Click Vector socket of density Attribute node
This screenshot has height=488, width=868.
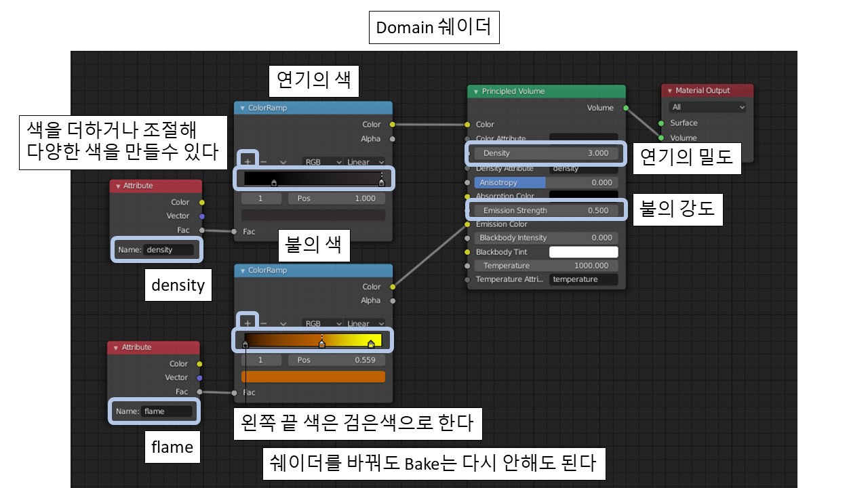pyautogui.click(x=201, y=216)
